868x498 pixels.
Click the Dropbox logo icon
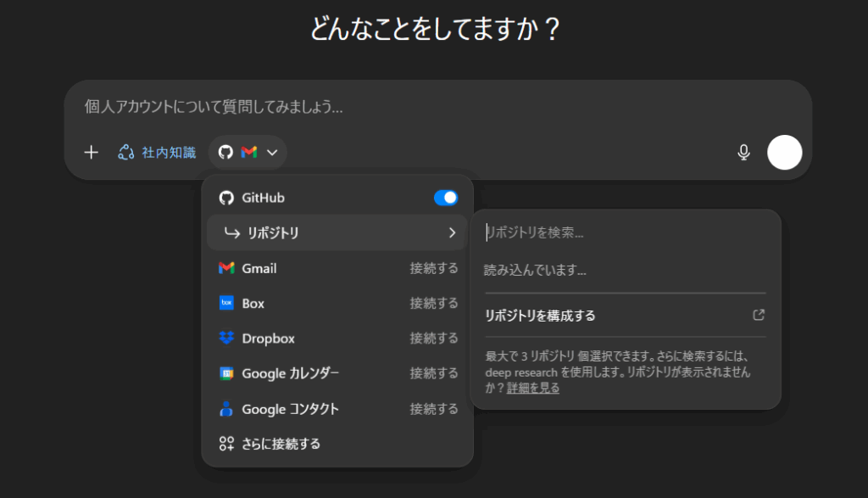[226, 339]
